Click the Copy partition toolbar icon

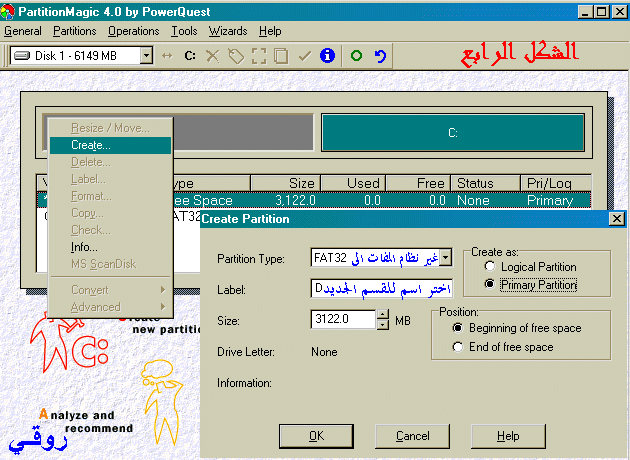(281, 56)
